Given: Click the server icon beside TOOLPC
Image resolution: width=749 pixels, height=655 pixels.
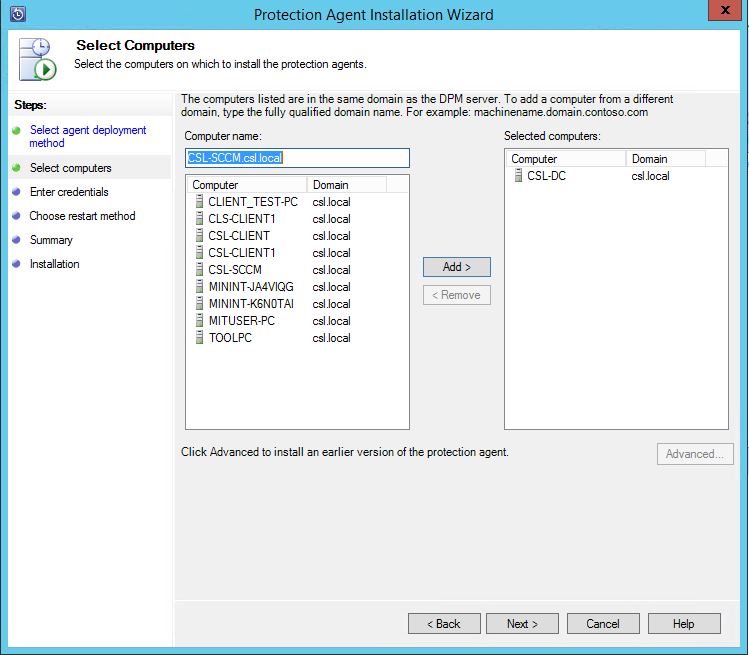Looking at the screenshot, I should (x=200, y=338).
